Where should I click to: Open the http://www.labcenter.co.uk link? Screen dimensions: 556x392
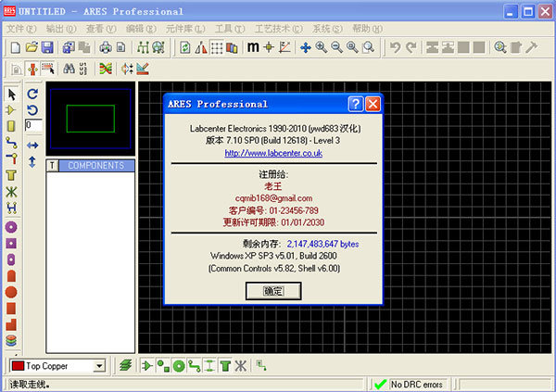pyautogui.click(x=273, y=153)
